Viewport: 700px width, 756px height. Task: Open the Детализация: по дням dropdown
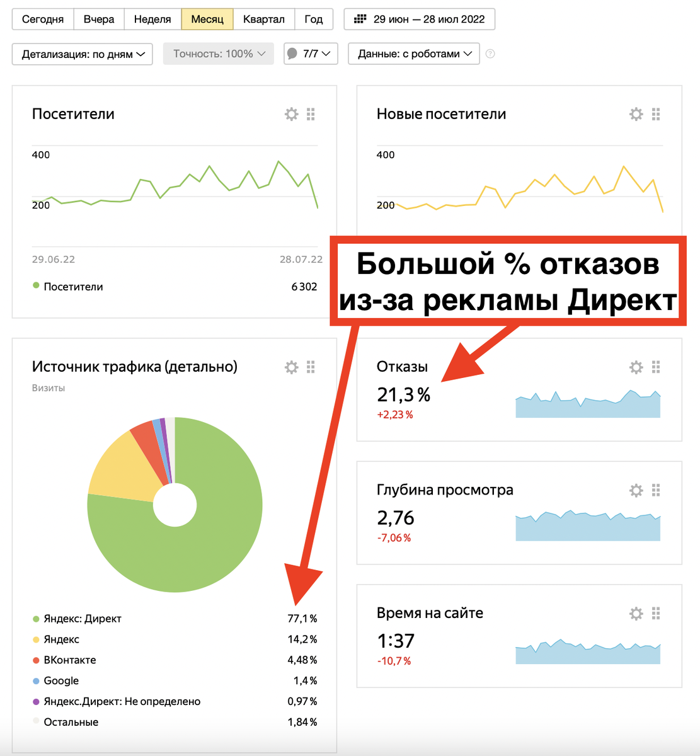pos(81,54)
